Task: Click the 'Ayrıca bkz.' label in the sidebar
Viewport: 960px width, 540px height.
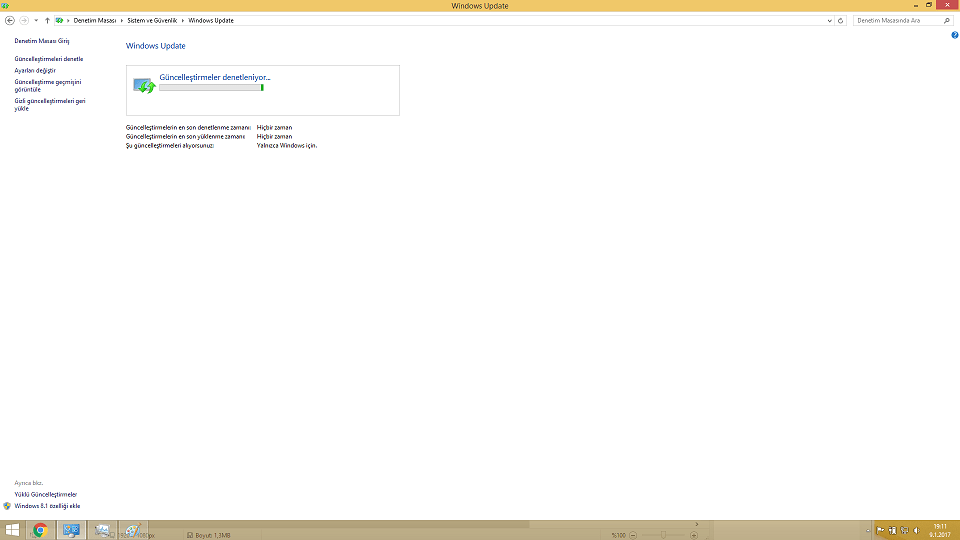Action: coord(29,483)
